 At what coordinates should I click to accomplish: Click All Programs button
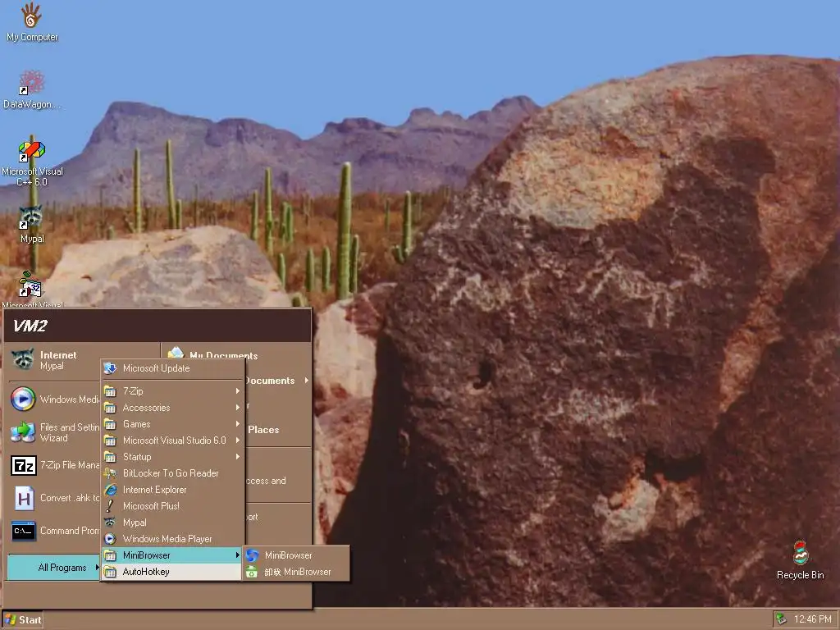click(54, 568)
